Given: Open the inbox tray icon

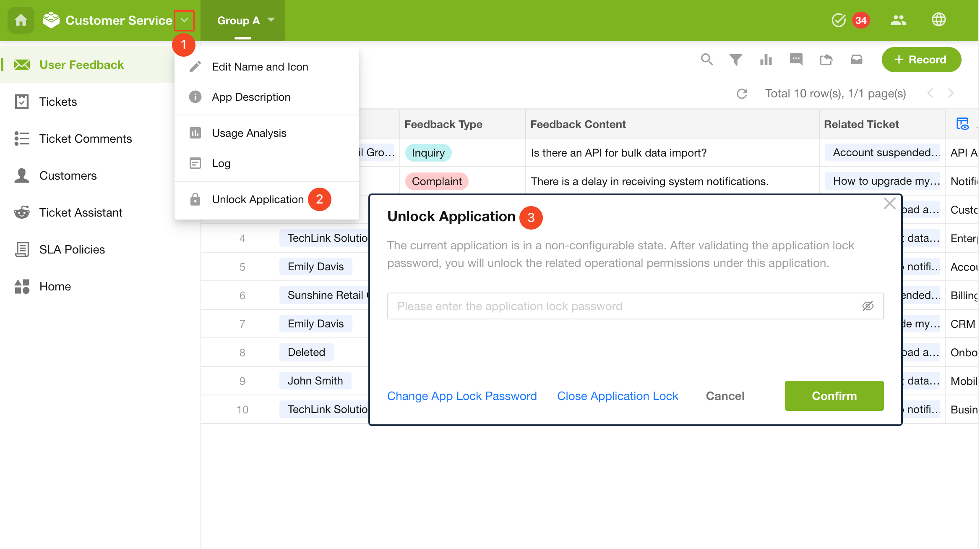Looking at the screenshot, I should [x=856, y=60].
